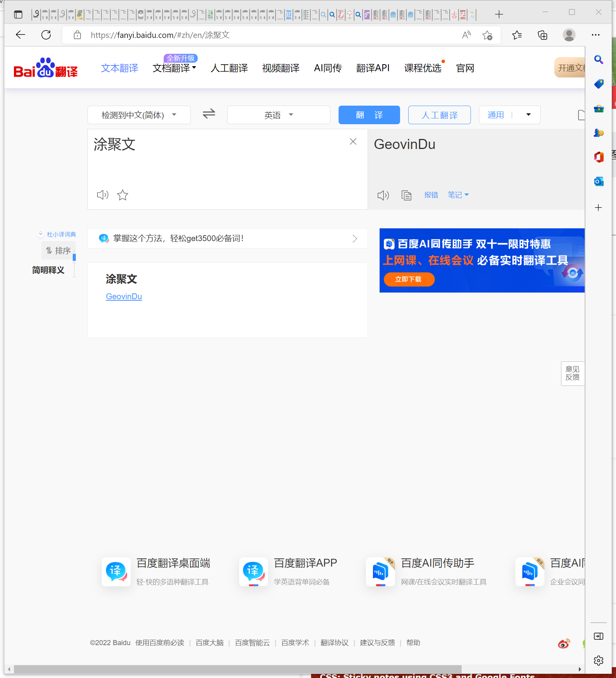
Task: Open the browser profile menu
Action: coord(569,35)
